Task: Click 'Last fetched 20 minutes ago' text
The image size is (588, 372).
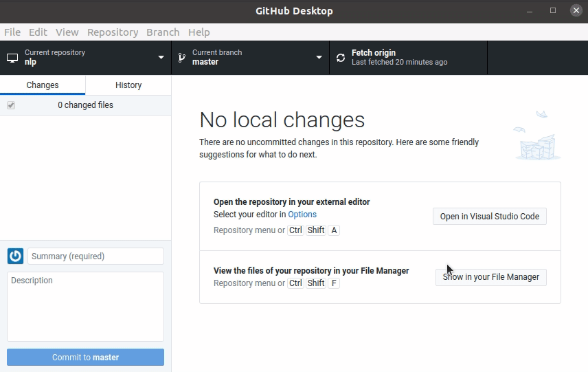Action: point(399,63)
